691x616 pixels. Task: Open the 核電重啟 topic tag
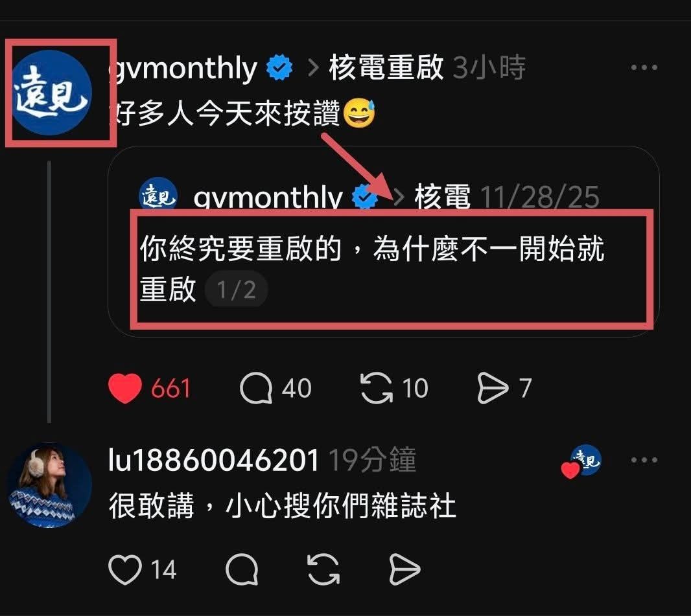pyautogui.click(x=386, y=68)
